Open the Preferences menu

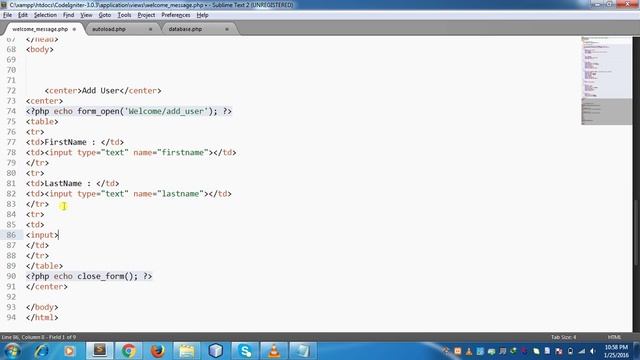click(x=176, y=15)
